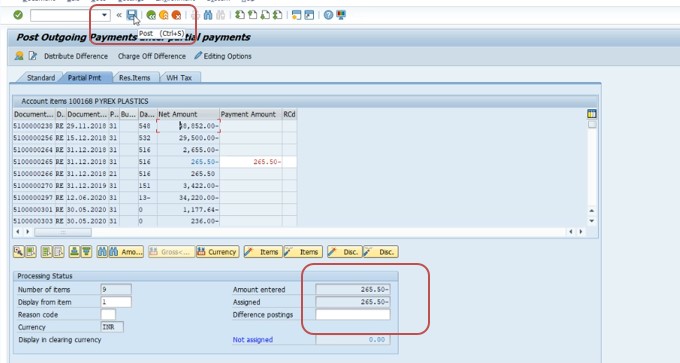680x363 pixels.
Task: Click Display from item field
Action: point(116,302)
